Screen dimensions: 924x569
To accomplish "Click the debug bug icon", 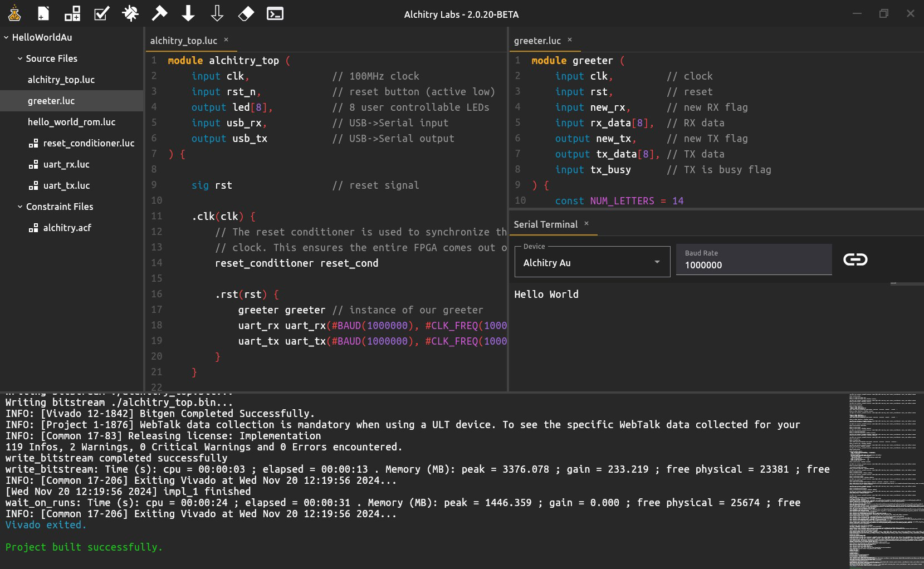I will point(130,13).
